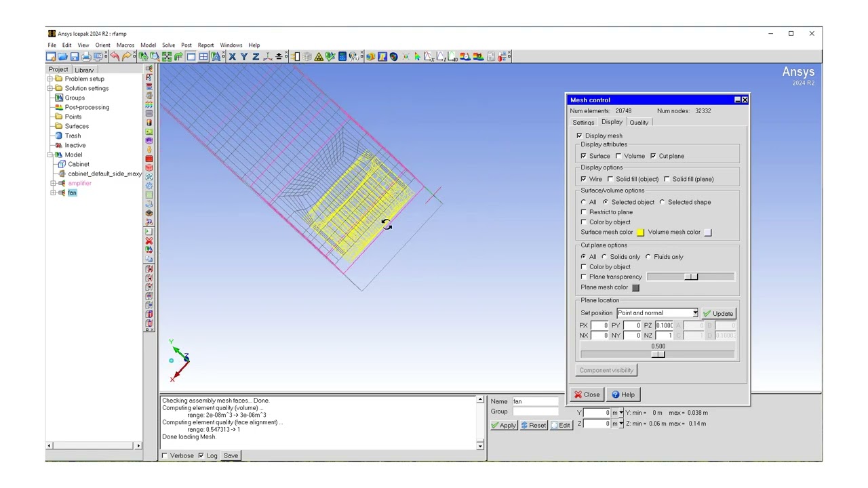
Task: Enable the Verbose message checkbox
Action: click(x=165, y=455)
